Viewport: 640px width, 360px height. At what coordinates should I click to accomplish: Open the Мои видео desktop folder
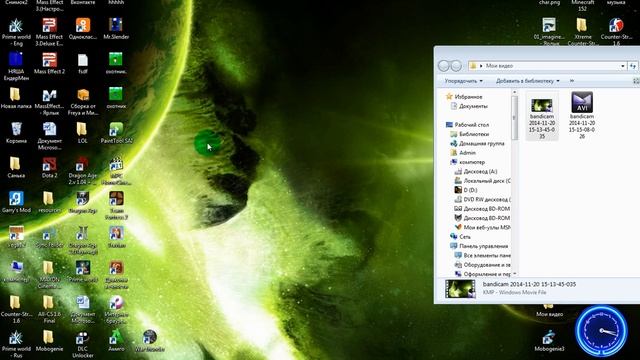(x=549, y=311)
